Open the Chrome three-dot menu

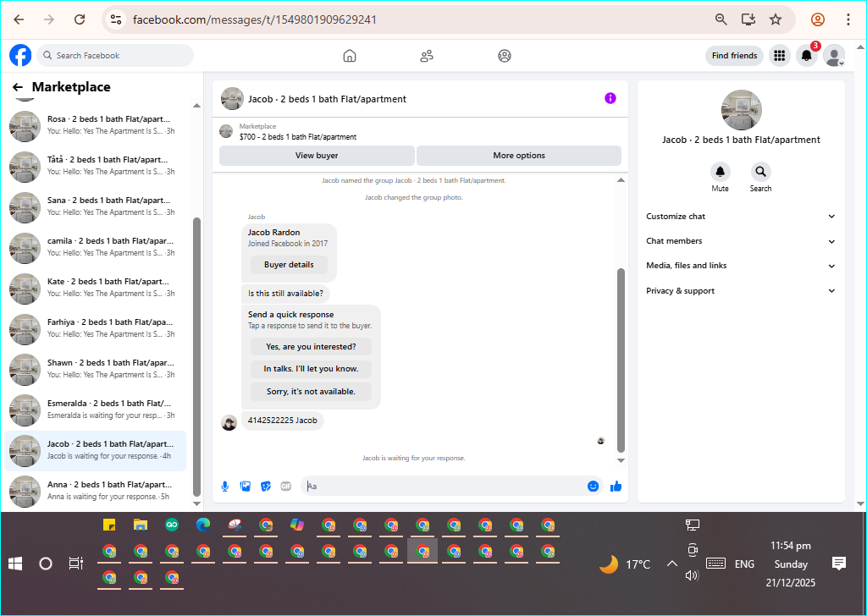[848, 20]
